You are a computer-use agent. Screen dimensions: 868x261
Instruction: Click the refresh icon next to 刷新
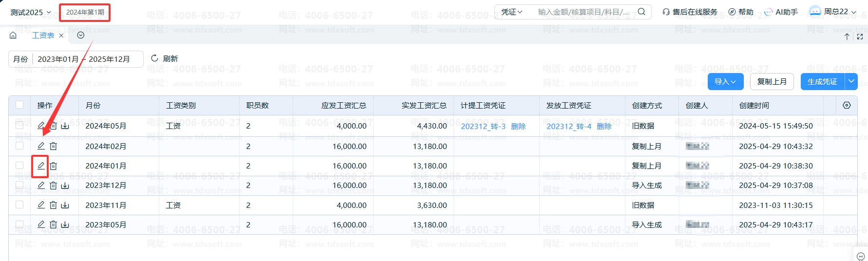[155, 58]
